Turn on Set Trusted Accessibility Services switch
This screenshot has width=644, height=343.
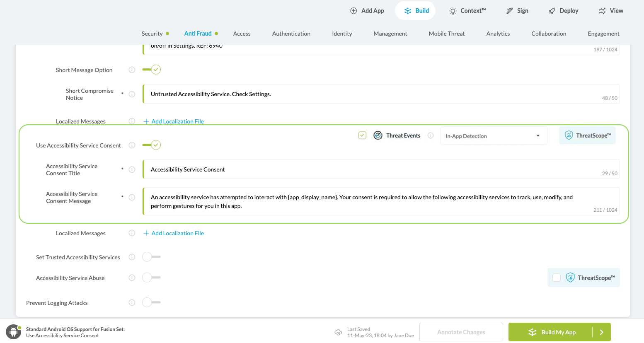(151, 257)
